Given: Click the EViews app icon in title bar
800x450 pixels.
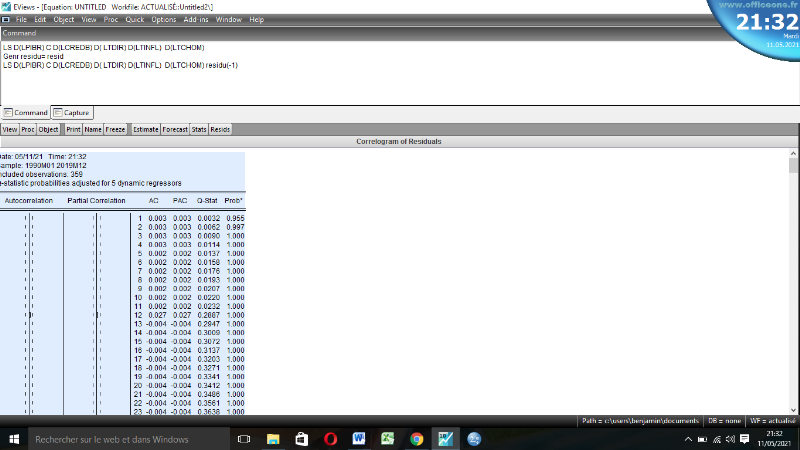Looking at the screenshot, I should pos(6,7).
